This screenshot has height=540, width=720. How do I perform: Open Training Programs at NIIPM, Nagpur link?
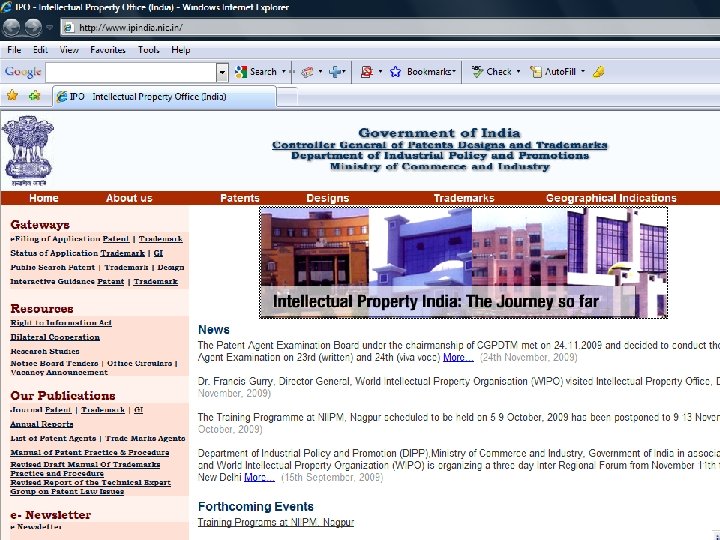[276, 522]
